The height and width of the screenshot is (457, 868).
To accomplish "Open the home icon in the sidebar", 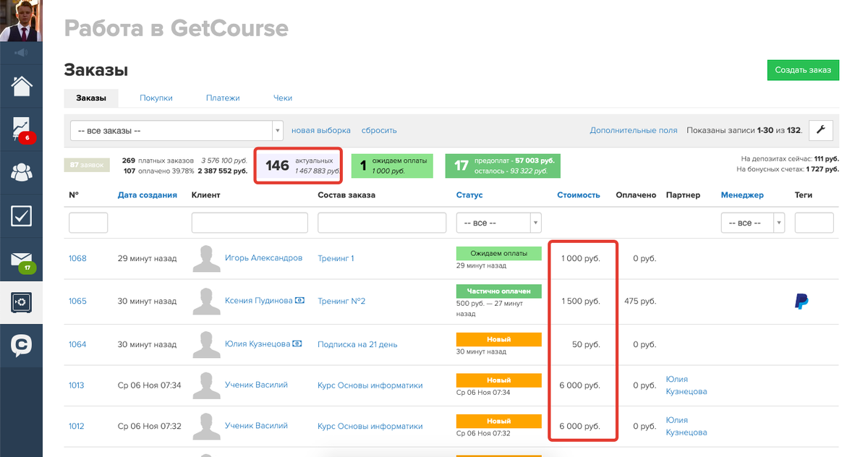I will tap(21, 85).
